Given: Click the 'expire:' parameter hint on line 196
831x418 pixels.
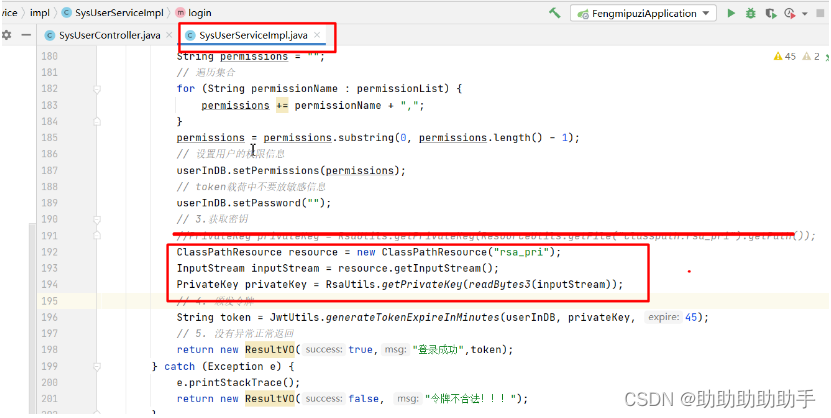Looking at the screenshot, I should coord(662,317).
